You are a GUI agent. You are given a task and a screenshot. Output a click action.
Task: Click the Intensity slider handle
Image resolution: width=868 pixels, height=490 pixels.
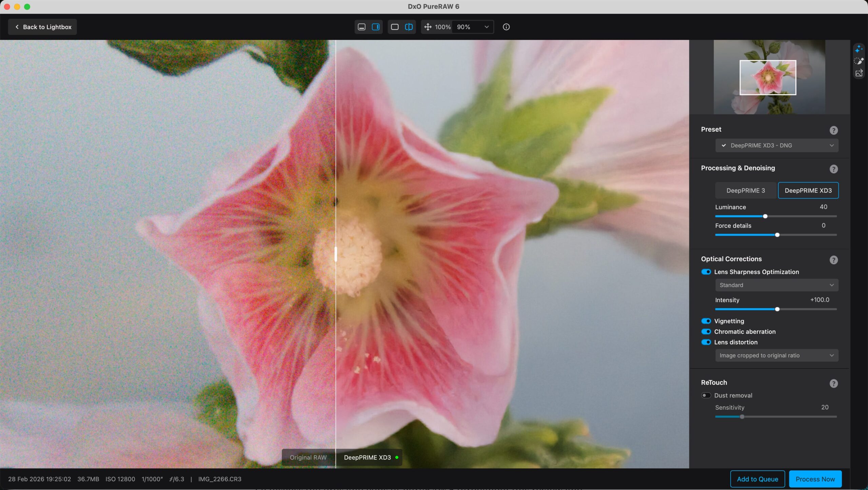pyautogui.click(x=777, y=309)
